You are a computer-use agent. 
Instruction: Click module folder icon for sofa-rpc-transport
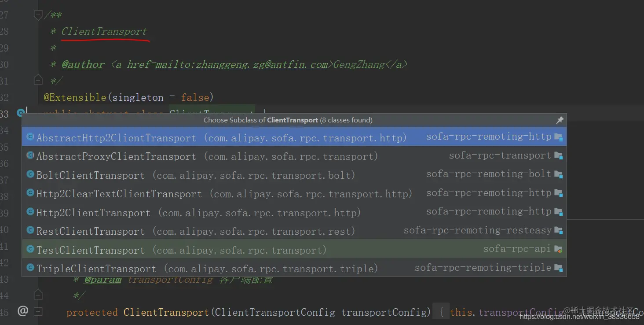[x=559, y=156]
